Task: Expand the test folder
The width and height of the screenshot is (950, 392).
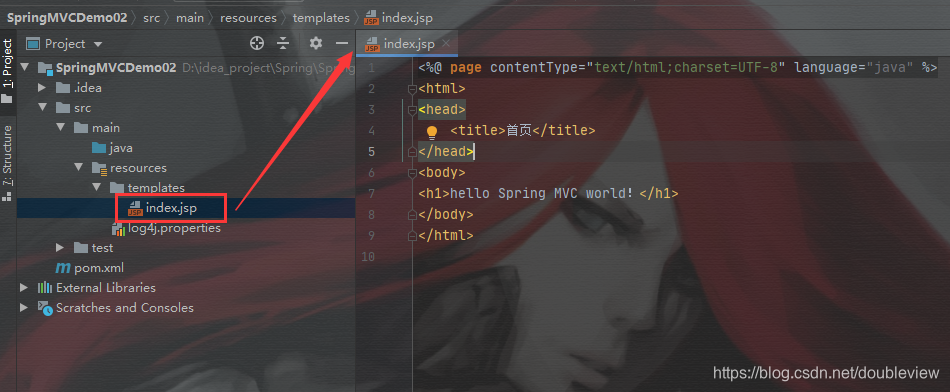Action: point(59,247)
